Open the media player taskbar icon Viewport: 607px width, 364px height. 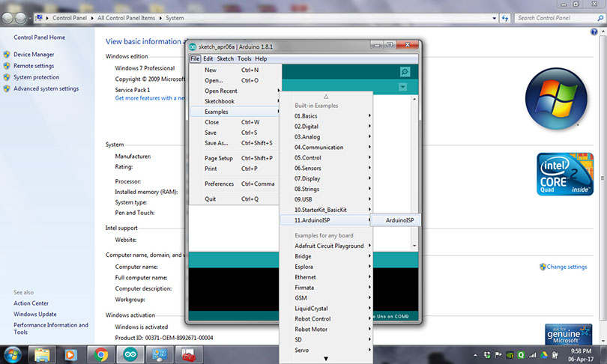pos(70,354)
